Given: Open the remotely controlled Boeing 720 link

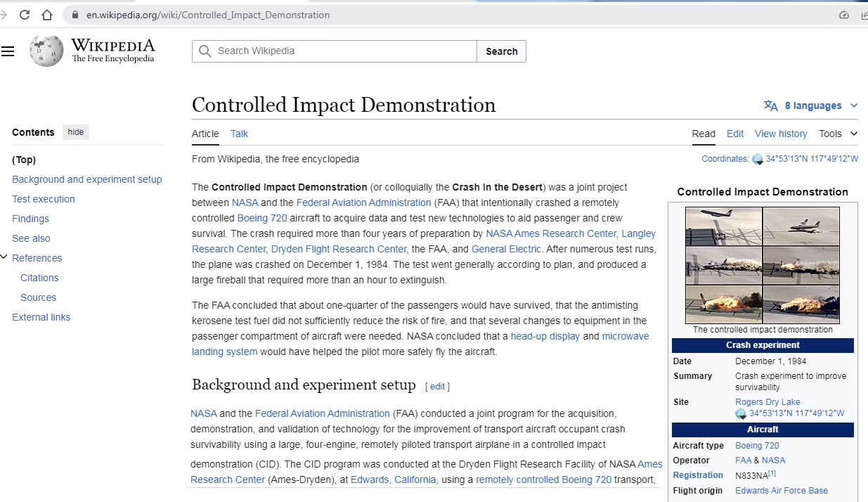Looking at the screenshot, I should coord(544,480).
